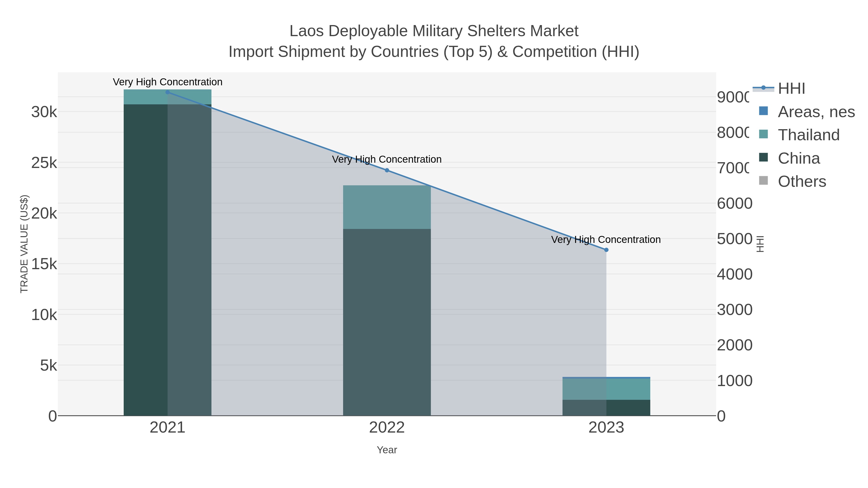Click the 'Very High Concentration' annotation above 2023

coord(606,240)
